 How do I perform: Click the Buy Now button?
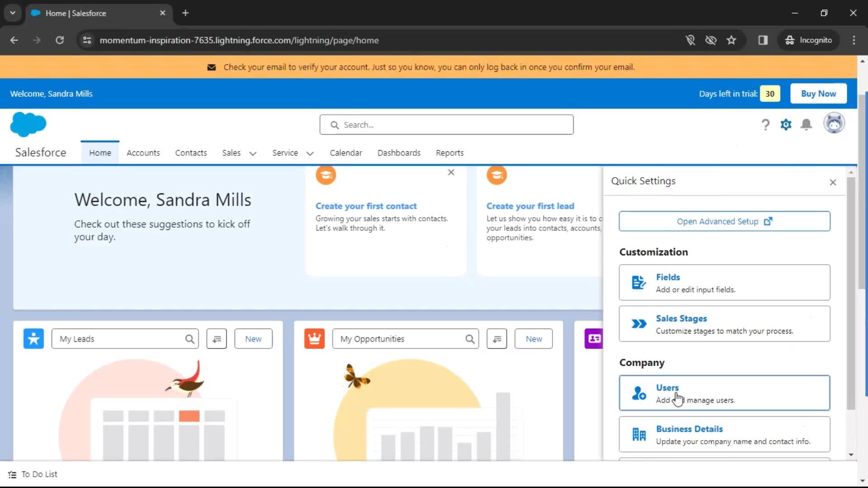[818, 94]
